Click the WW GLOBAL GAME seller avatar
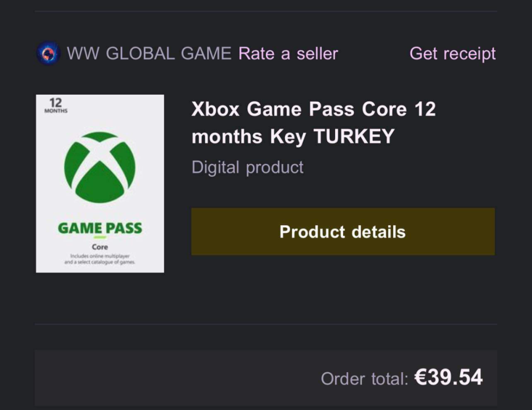Viewport: 532px width, 410px height. tap(48, 53)
